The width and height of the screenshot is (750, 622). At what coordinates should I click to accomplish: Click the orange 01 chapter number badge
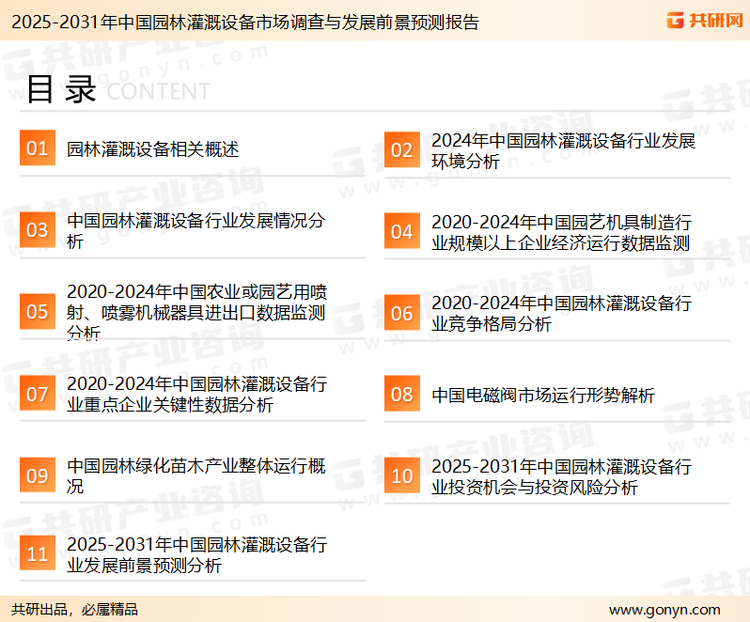(37, 149)
